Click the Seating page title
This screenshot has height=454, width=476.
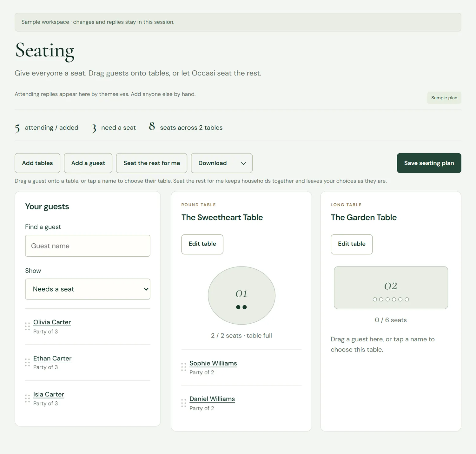(x=45, y=51)
